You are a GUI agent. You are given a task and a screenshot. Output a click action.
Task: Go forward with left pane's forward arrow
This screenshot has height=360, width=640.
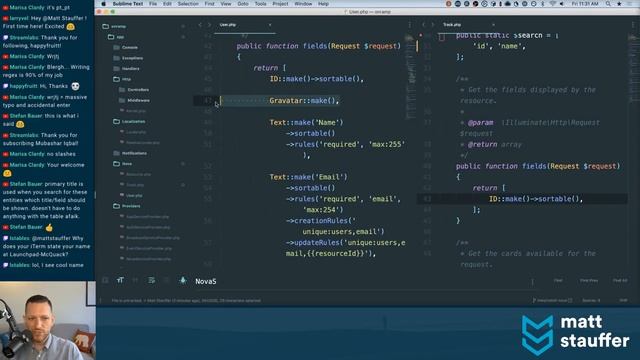pyautogui.click(x=209, y=25)
